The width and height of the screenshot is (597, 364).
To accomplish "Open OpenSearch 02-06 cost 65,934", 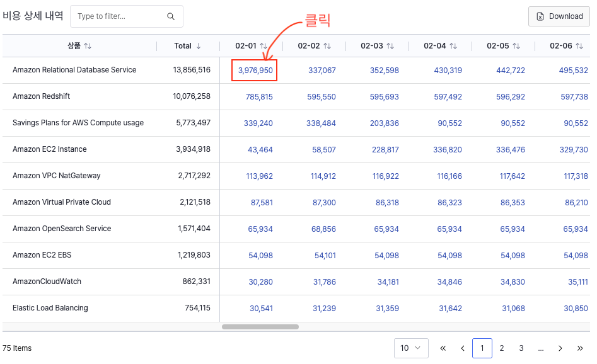I will tap(576, 229).
